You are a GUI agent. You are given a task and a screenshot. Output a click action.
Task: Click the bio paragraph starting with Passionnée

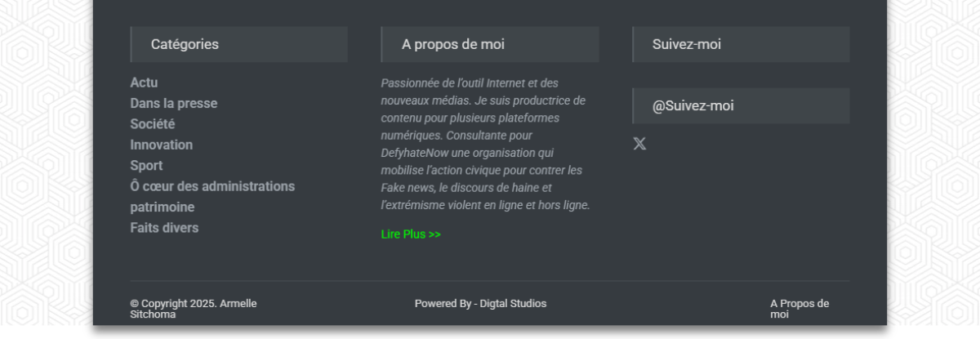click(x=486, y=145)
